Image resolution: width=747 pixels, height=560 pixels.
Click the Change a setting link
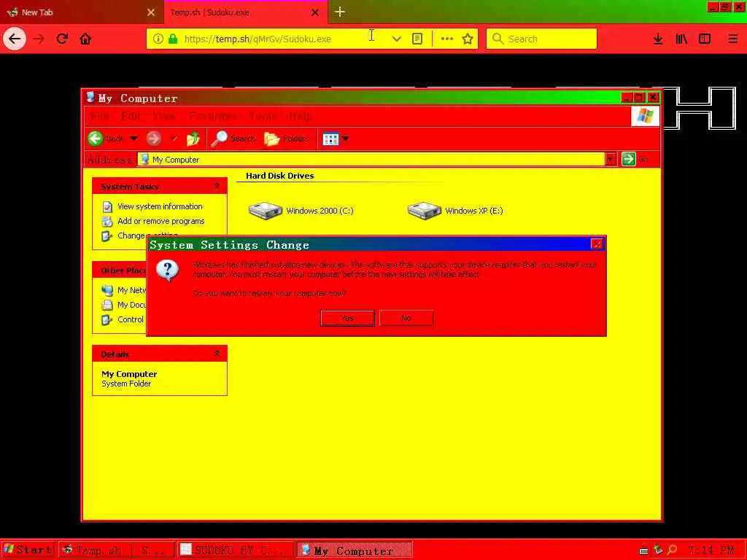point(147,236)
